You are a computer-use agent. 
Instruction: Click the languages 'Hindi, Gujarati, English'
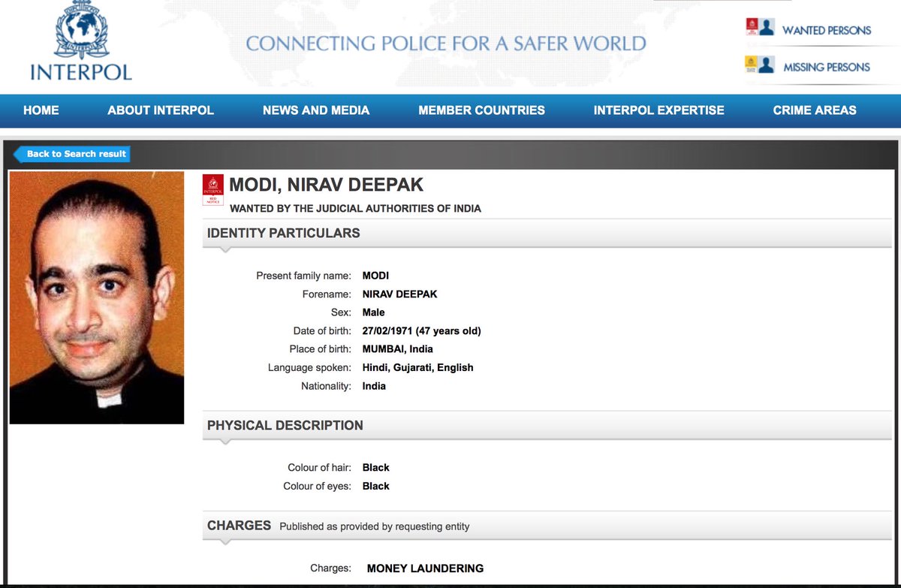coord(418,368)
